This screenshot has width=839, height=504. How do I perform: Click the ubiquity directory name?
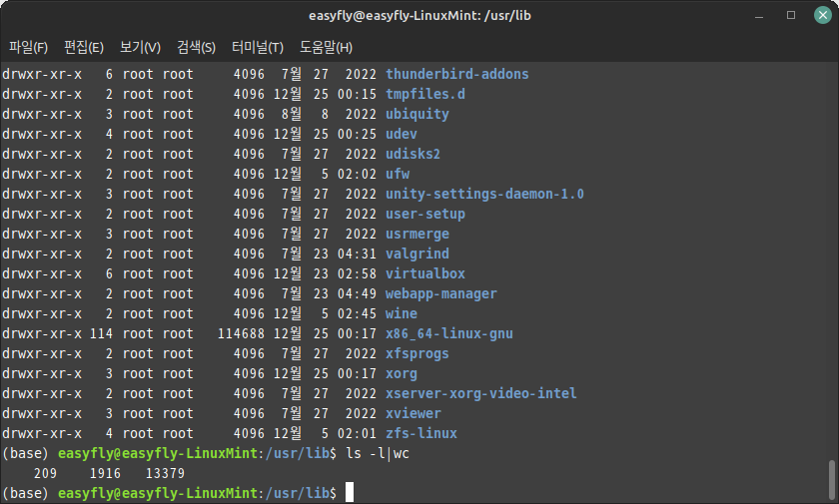tap(418, 114)
